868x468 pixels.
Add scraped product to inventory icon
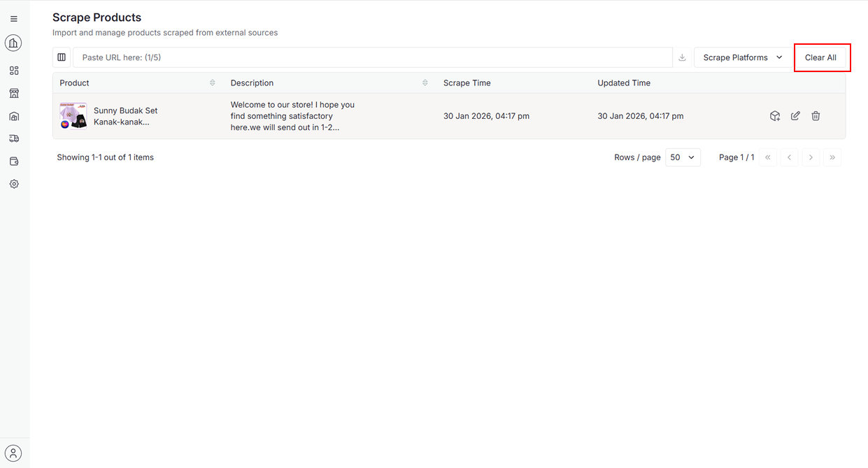point(775,116)
